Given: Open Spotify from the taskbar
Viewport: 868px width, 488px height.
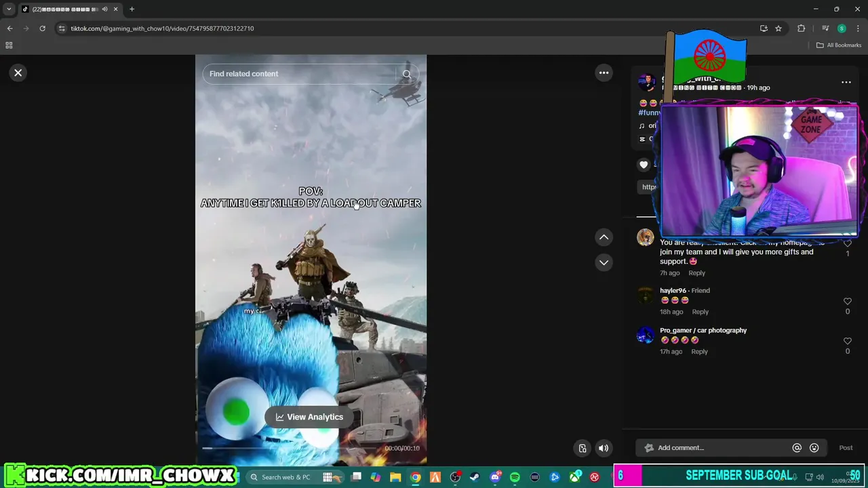Looking at the screenshot, I should click(515, 477).
